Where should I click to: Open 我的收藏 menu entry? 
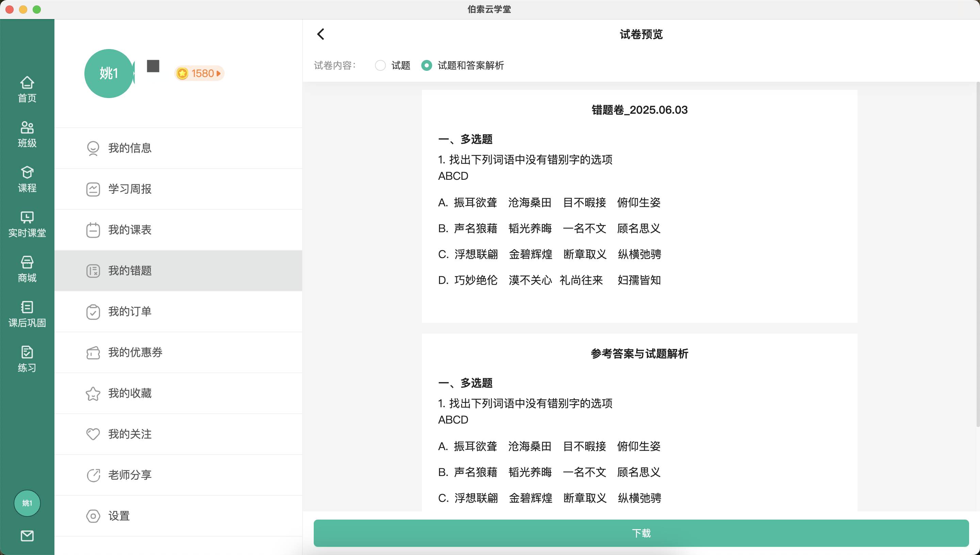coord(178,393)
